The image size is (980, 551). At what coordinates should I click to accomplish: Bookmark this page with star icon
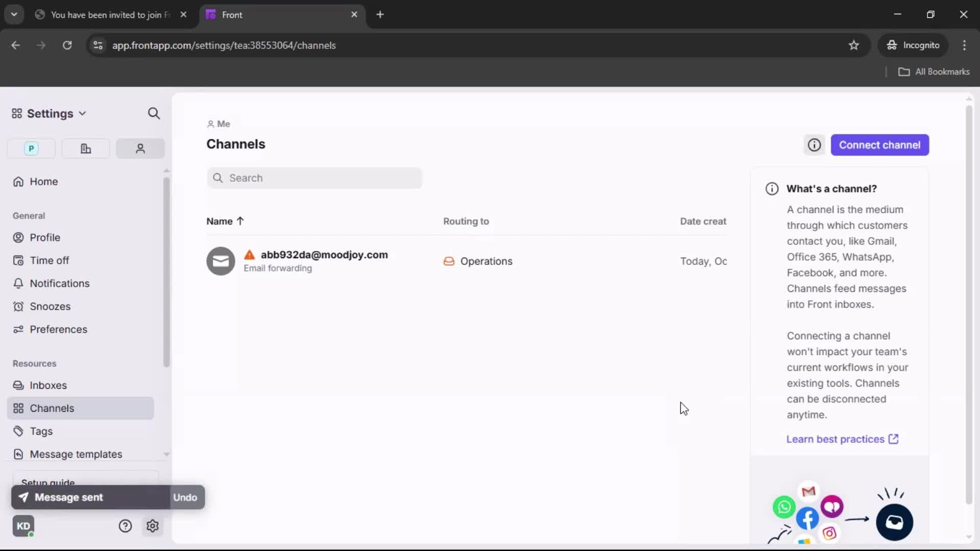[853, 45]
